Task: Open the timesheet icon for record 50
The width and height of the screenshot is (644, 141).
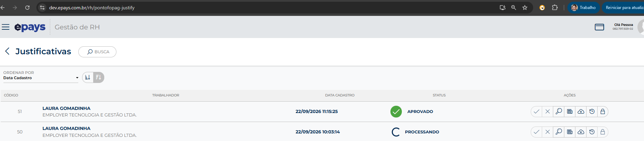Action: coord(570,132)
